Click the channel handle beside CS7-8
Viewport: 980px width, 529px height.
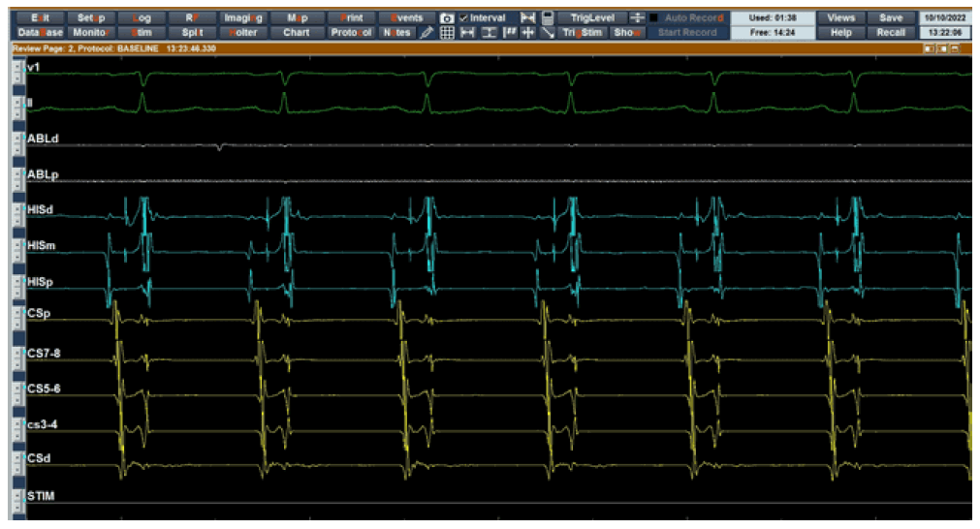[x=17, y=358]
